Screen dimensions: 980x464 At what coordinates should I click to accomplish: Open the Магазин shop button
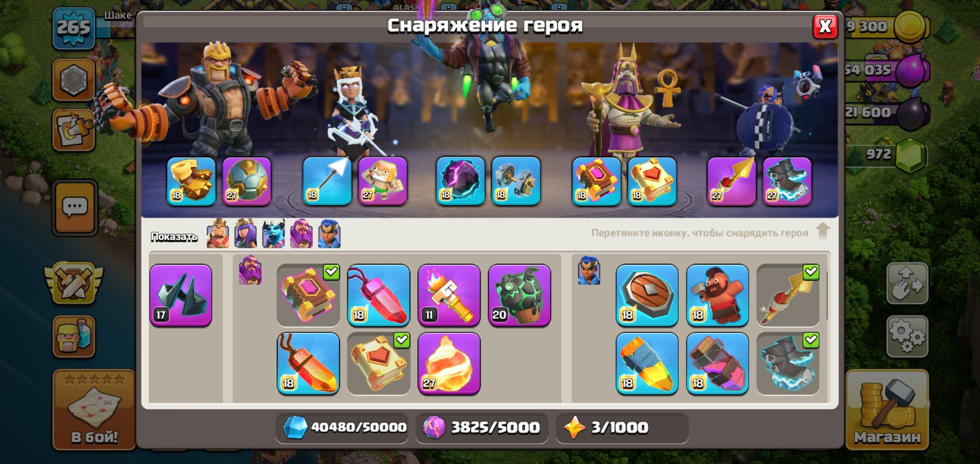(x=887, y=410)
